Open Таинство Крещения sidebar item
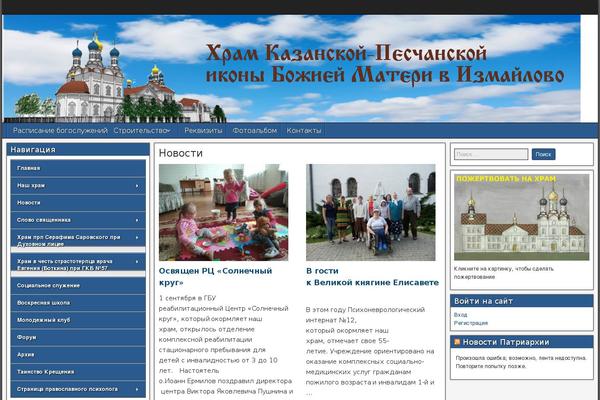The width and height of the screenshot is (600, 400). 78,372
